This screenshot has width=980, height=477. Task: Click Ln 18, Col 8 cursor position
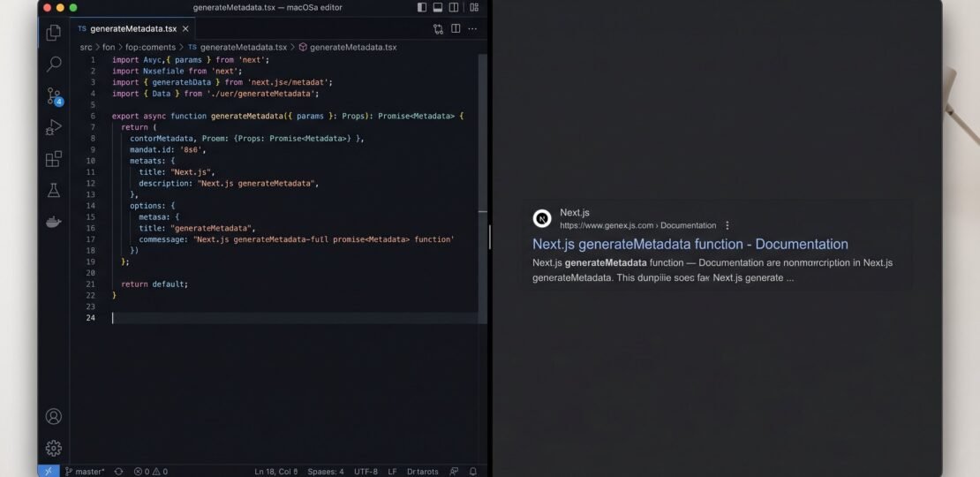click(x=275, y=472)
